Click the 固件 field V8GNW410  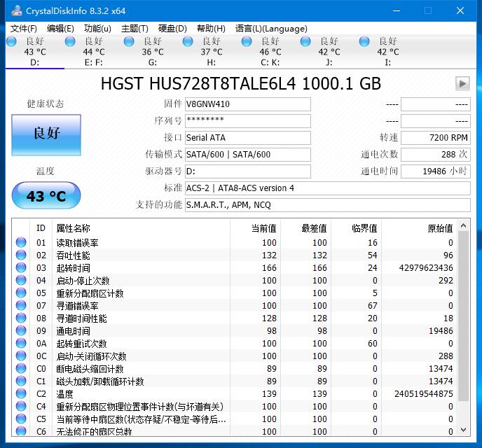(248, 104)
